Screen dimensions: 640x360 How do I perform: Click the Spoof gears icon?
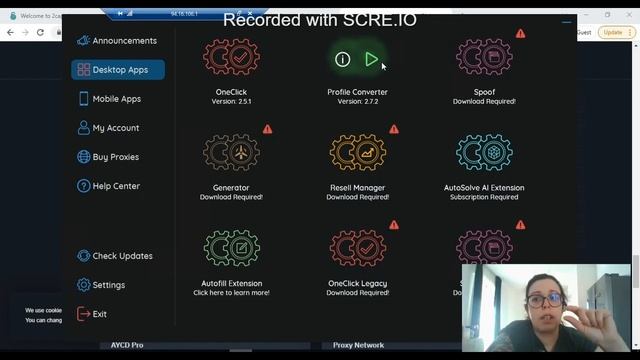pos(484,57)
